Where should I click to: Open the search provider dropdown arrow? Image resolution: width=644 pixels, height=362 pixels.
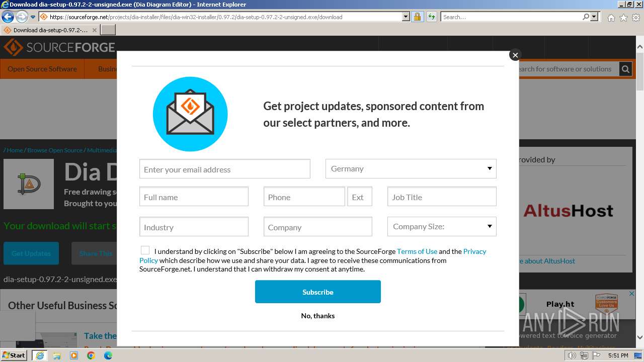594,17
